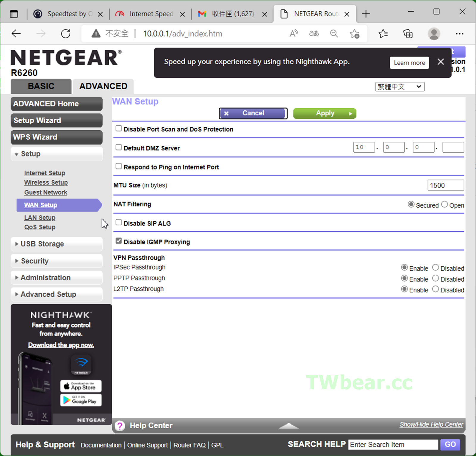Expand the Administration section

click(x=57, y=278)
